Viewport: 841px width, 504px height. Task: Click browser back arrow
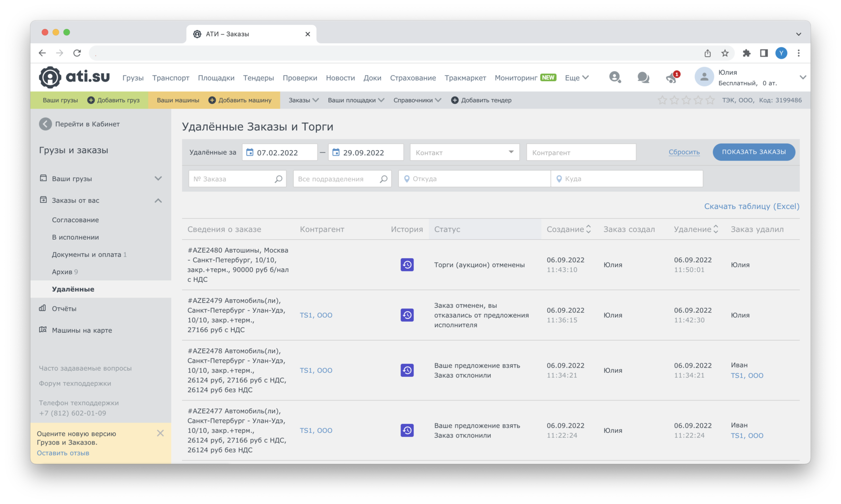pos(43,53)
